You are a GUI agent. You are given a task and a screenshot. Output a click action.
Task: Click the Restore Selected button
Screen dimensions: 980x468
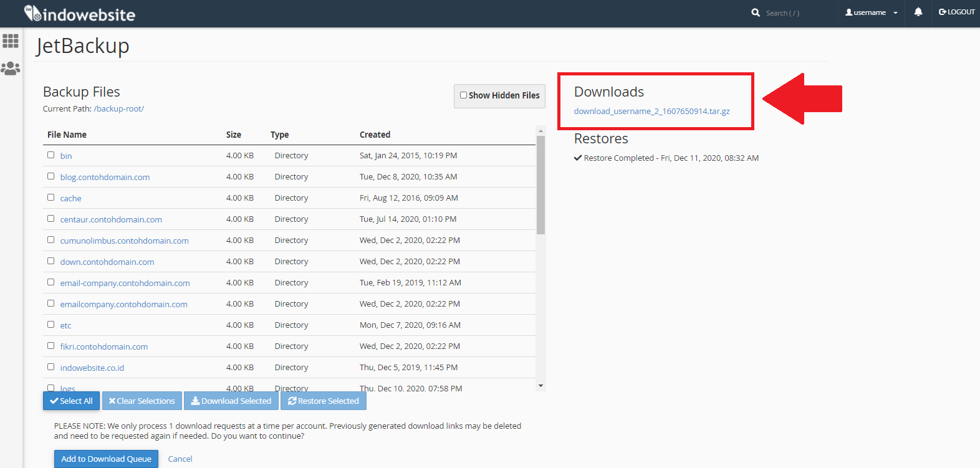tap(324, 401)
